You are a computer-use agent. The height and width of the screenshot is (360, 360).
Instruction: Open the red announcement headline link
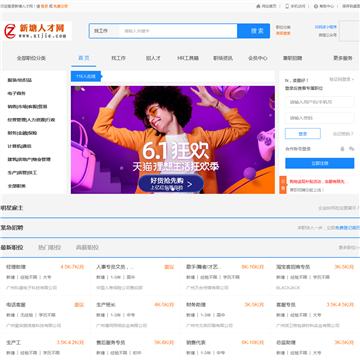tap(318, 182)
